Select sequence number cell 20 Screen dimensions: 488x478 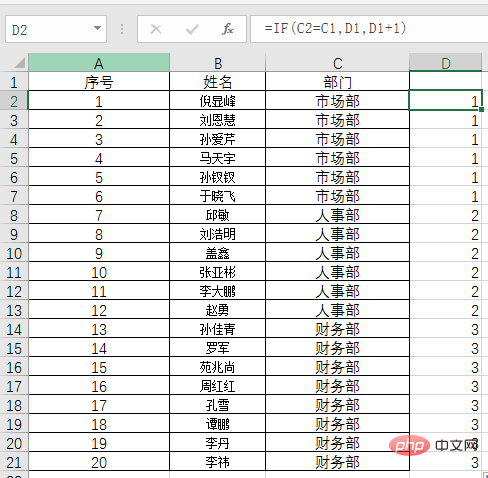point(99,461)
